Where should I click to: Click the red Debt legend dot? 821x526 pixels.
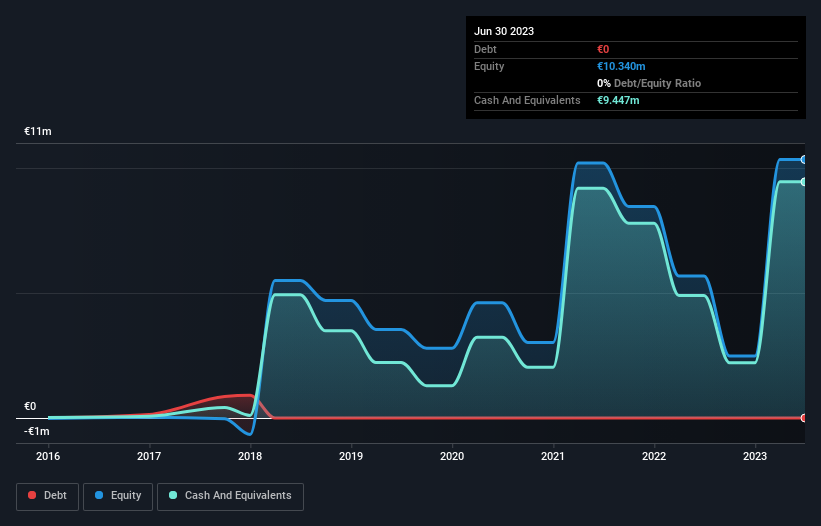tap(32, 495)
